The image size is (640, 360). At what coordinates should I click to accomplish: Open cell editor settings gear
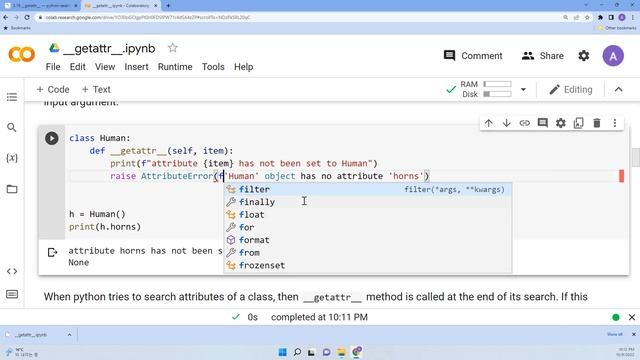pos(561,123)
